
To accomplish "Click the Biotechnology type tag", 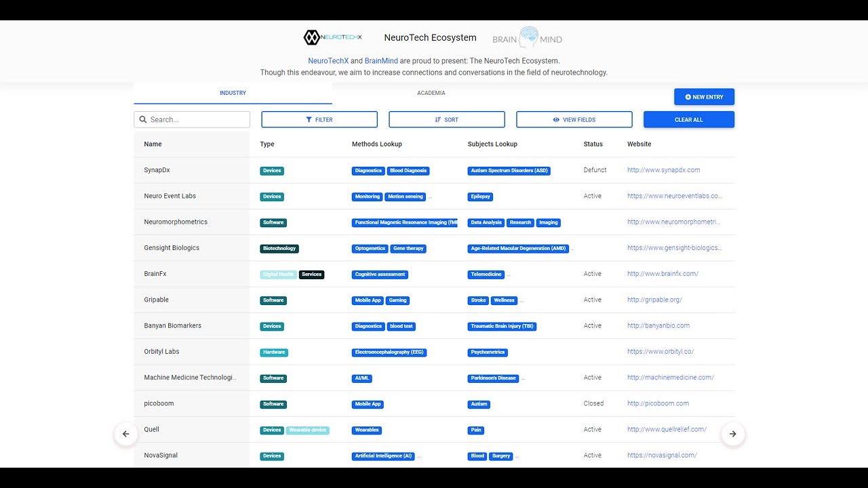I will click(x=279, y=249).
